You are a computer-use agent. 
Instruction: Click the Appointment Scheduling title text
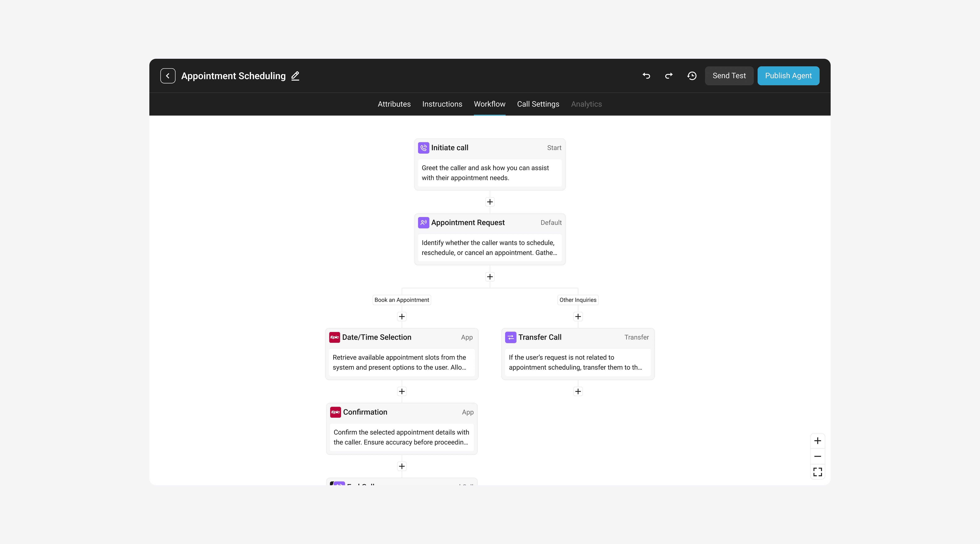coord(233,76)
